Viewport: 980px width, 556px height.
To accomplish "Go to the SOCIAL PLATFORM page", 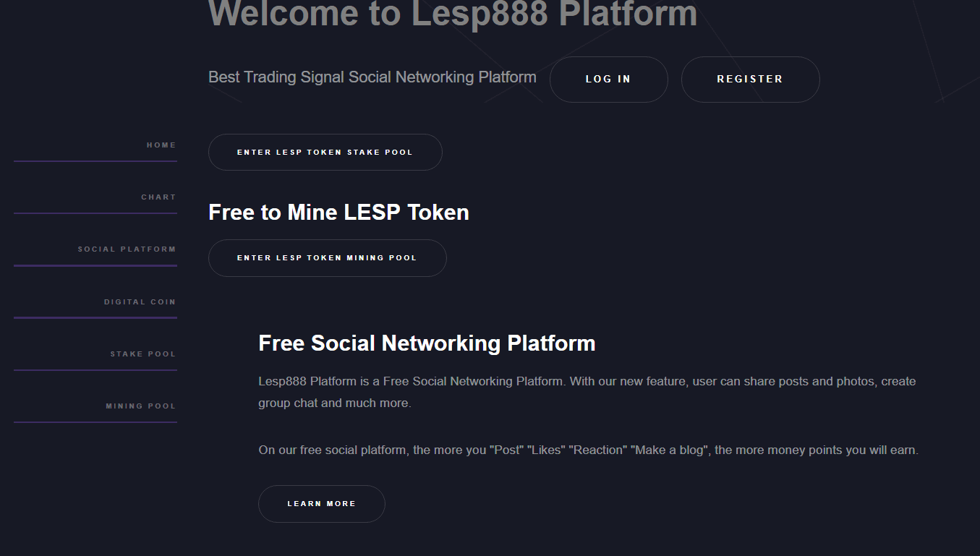I will [127, 248].
